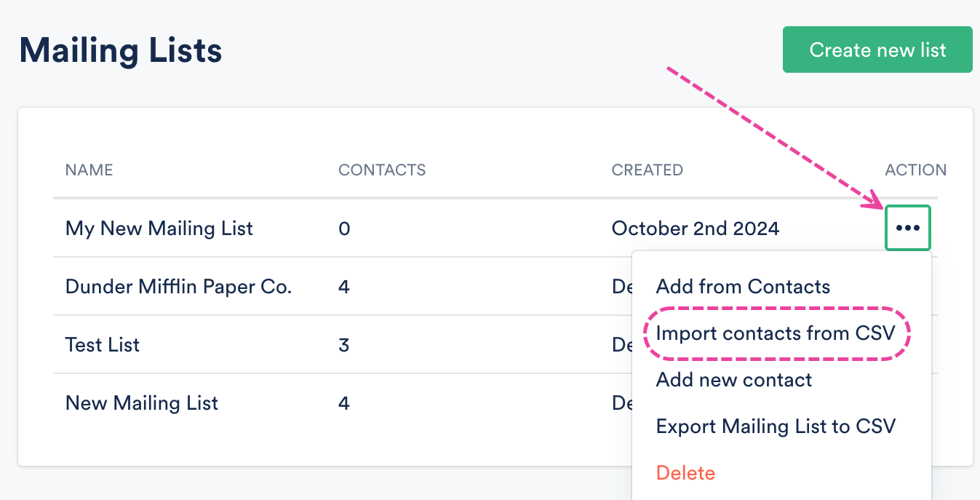
Task: Open Dunder Mifflin Paper Co. list
Action: coord(178,287)
